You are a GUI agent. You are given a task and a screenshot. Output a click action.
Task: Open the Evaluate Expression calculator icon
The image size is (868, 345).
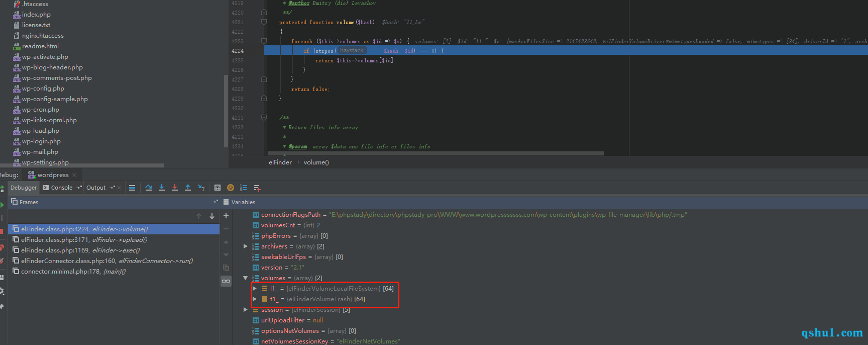tap(218, 188)
